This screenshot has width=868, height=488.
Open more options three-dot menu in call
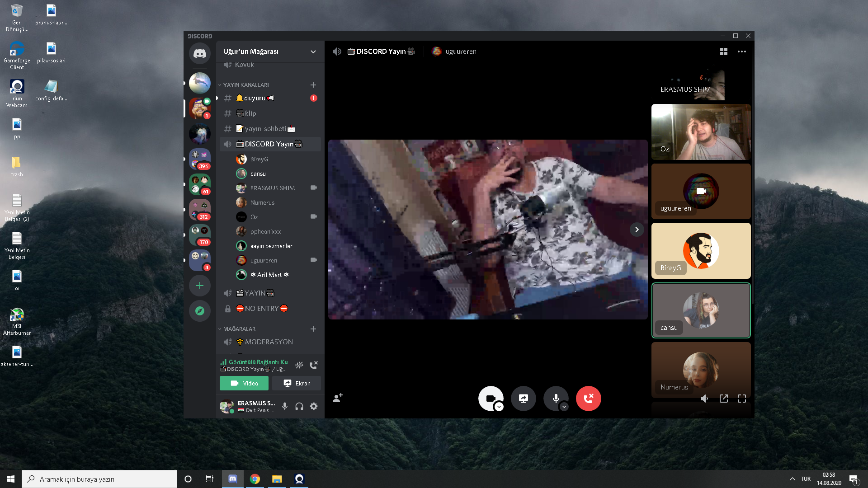point(742,52)
